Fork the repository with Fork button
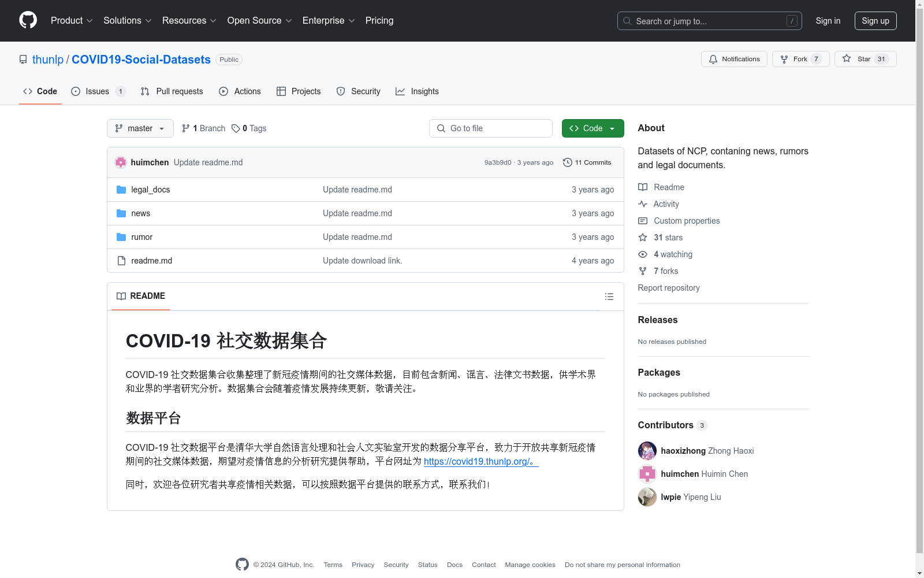Image resolution: width=924 pixels, height=578 pixels. (x=800, y=59)
